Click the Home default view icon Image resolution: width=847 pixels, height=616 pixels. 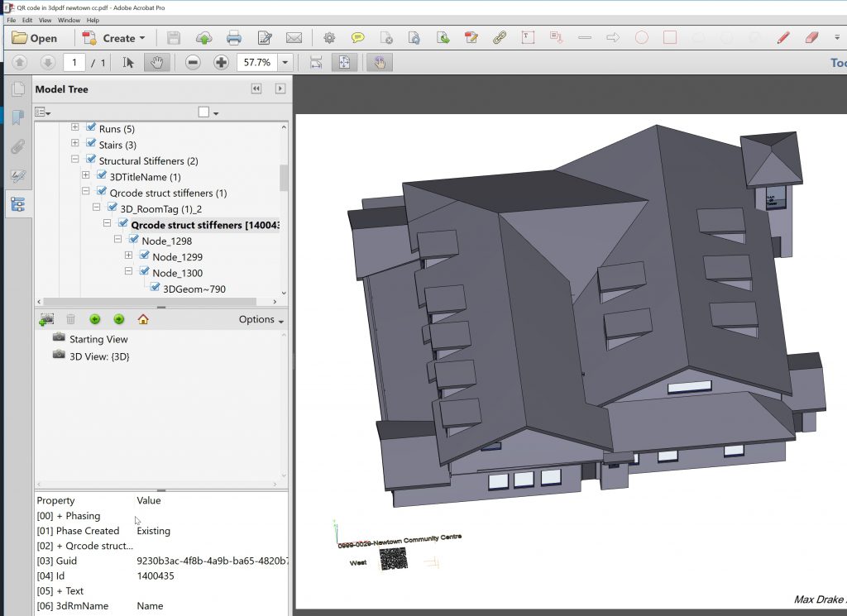coord(143,319)
